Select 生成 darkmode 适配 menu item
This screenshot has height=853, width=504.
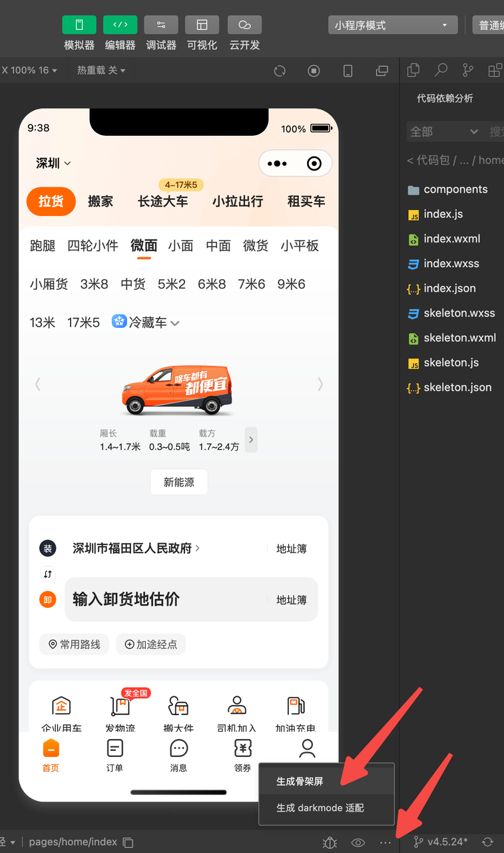click(326, 808)
